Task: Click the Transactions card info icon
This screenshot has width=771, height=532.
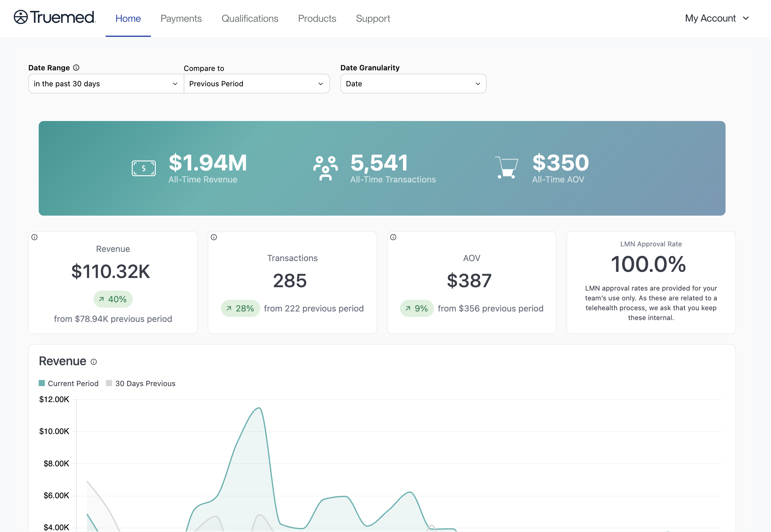Action: click(214, 237)
